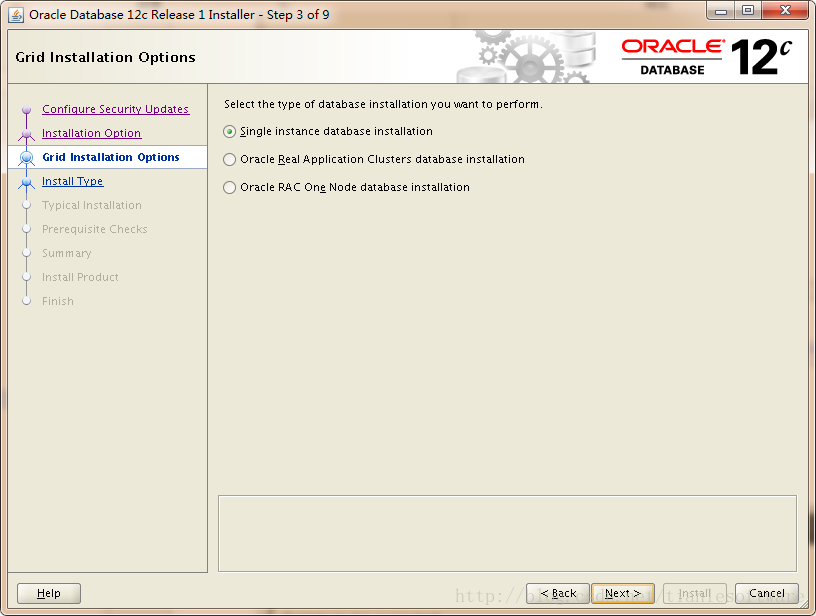This screenshot has width=816, height=616.
Task: Click the empty message area panel
Action: pos(507,533)
